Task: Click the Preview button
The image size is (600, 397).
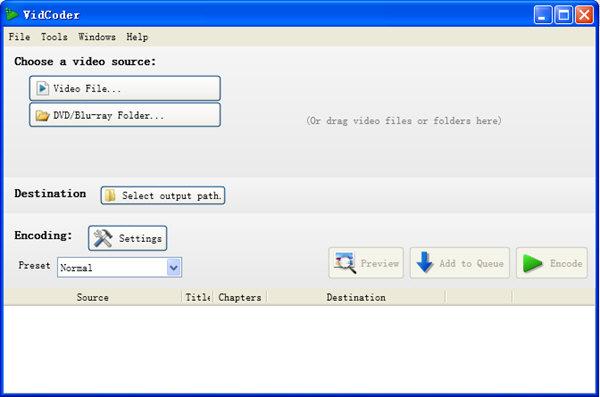Action: click(x=366, y=263)
